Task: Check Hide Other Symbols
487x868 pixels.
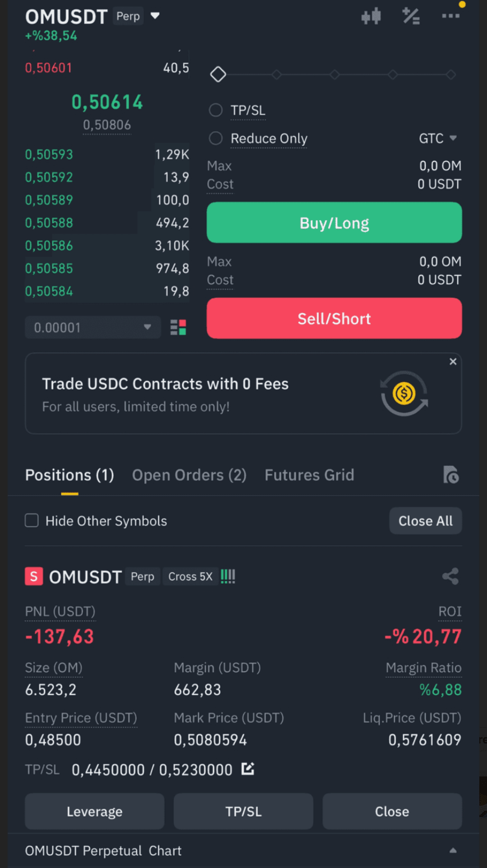Action: pos(32,521)
